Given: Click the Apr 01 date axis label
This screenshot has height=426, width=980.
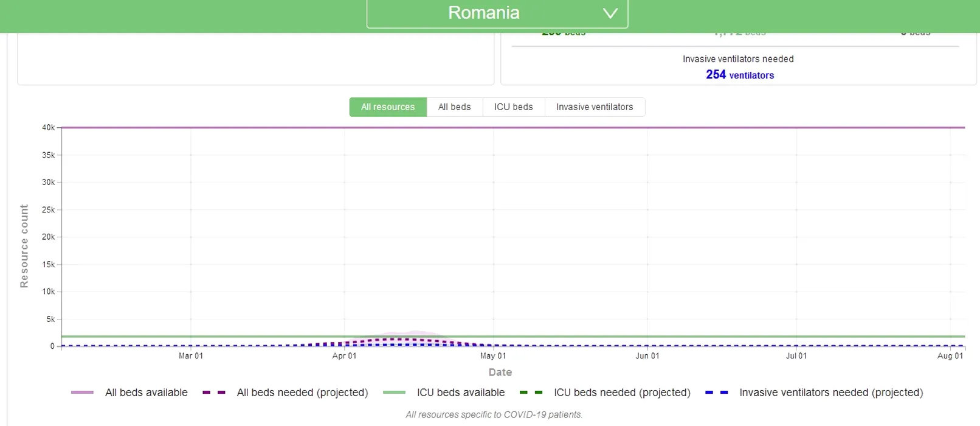Looking at the screenshot, I should (344, 356).
